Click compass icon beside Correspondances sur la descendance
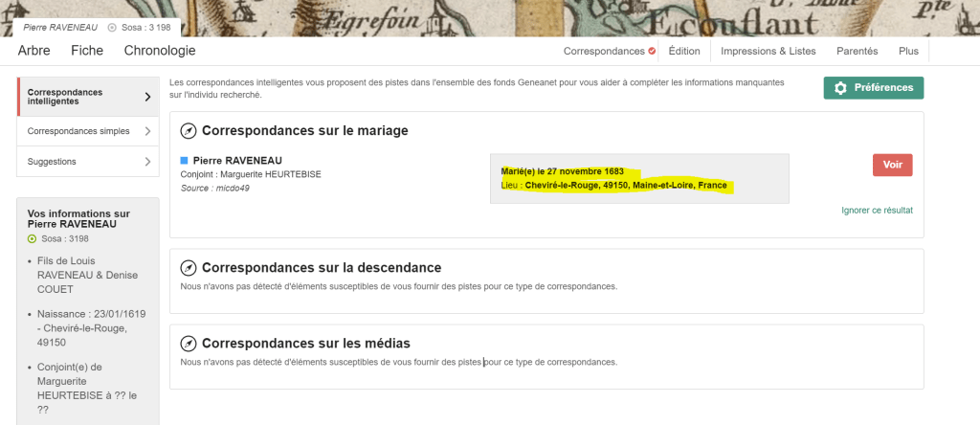Screen dimensions: 980x425 point(189,268)
